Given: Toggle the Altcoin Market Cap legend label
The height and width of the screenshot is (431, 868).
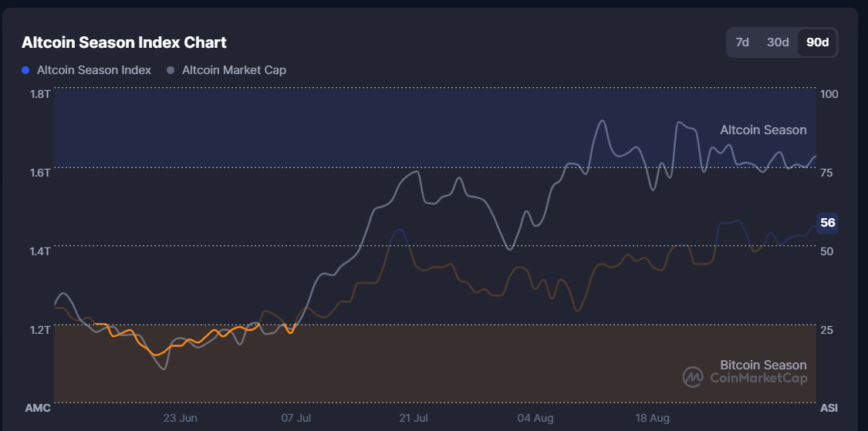Looking at the screenshot, I should tap(234, 70).
